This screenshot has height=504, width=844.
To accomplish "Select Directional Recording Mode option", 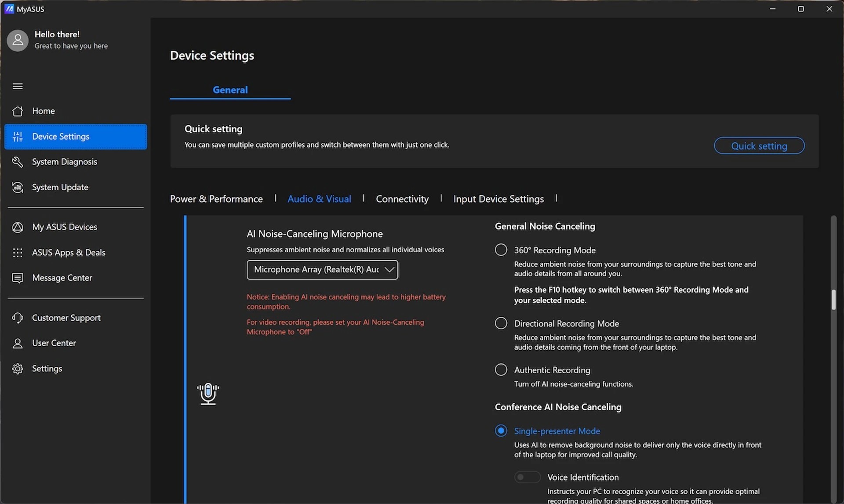I will coord(501,323).
